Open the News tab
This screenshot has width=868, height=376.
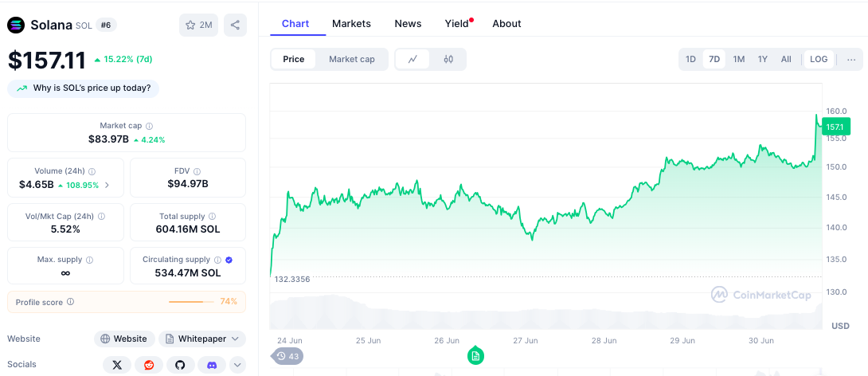[408, 24]
